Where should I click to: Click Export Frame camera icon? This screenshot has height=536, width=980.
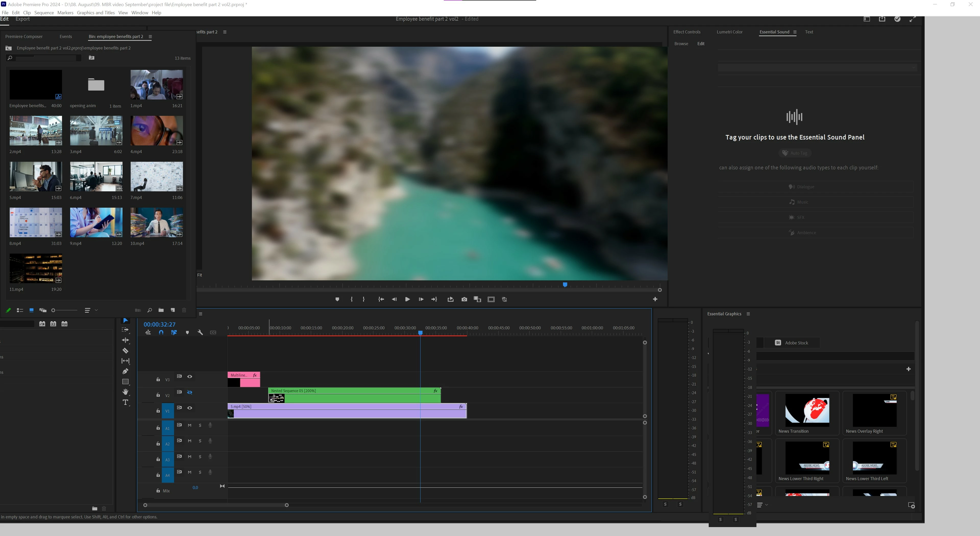tap(464, 300)
